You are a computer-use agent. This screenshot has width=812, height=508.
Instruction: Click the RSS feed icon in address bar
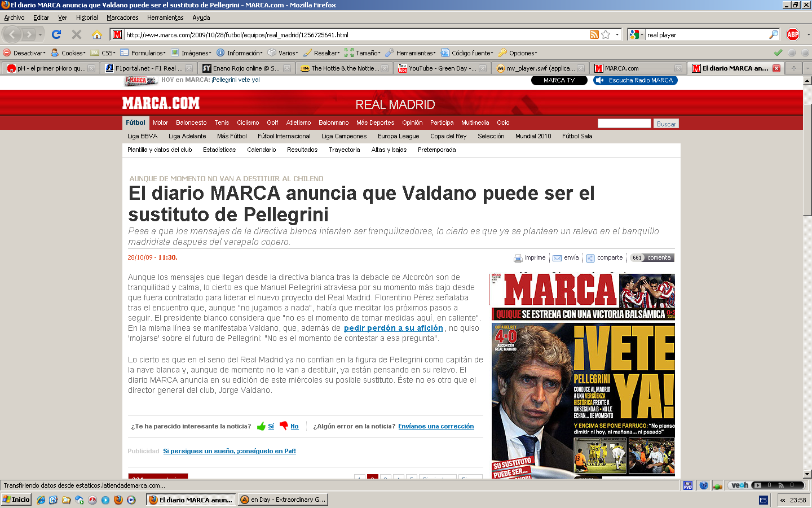[x=594, y=34]
